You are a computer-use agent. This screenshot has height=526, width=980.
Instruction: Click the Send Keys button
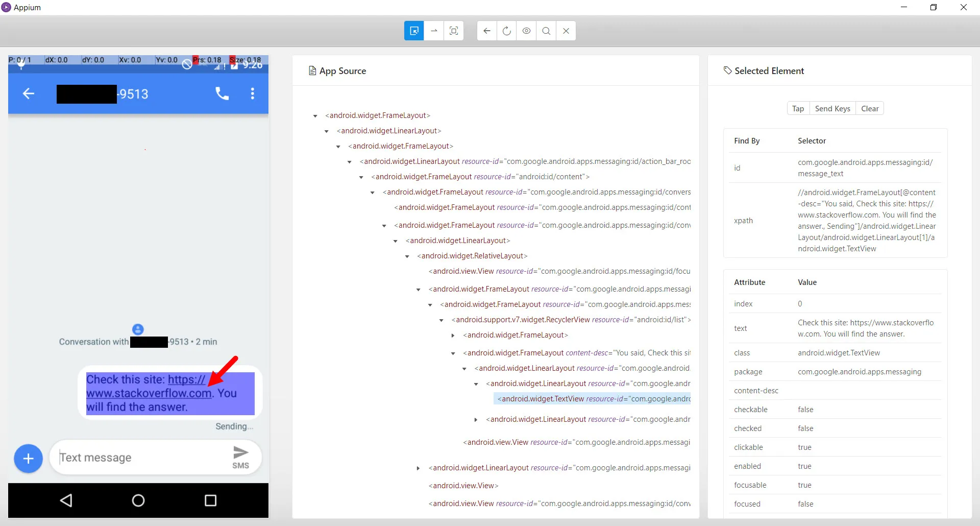click(x=832, y=108)
